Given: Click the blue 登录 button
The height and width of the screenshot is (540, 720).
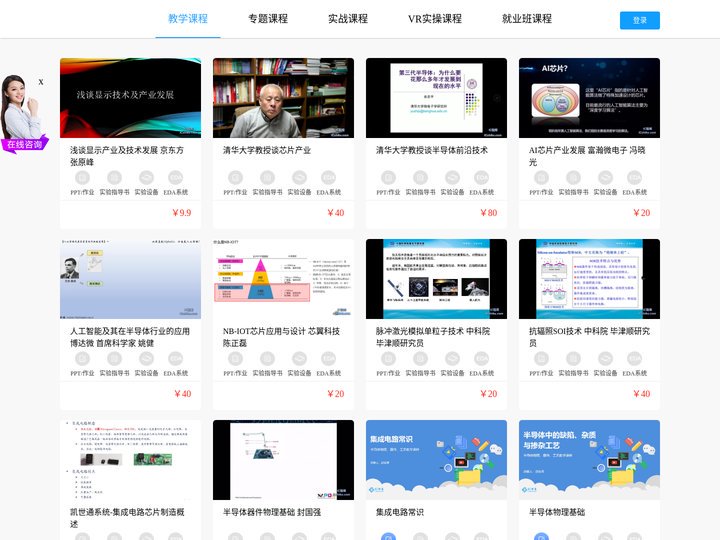Looking at the screenshot, I should coord(640,20).
